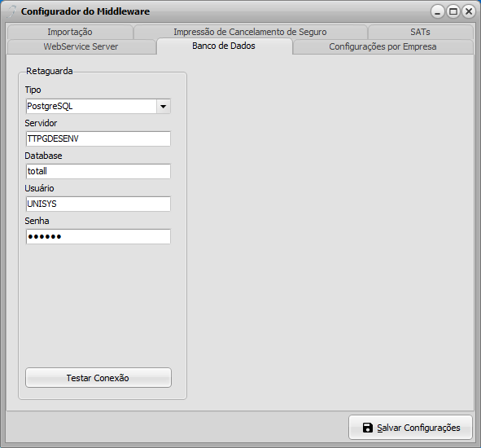Switch to WebService Server tab
The image size is (481, 448).
coord(81,46)
